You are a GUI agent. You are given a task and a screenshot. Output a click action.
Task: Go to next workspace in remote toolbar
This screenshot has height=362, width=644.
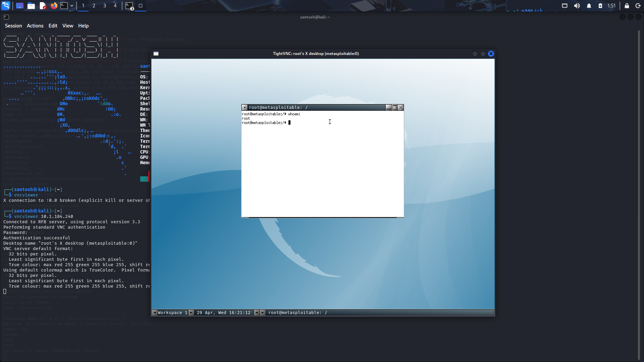191,313
